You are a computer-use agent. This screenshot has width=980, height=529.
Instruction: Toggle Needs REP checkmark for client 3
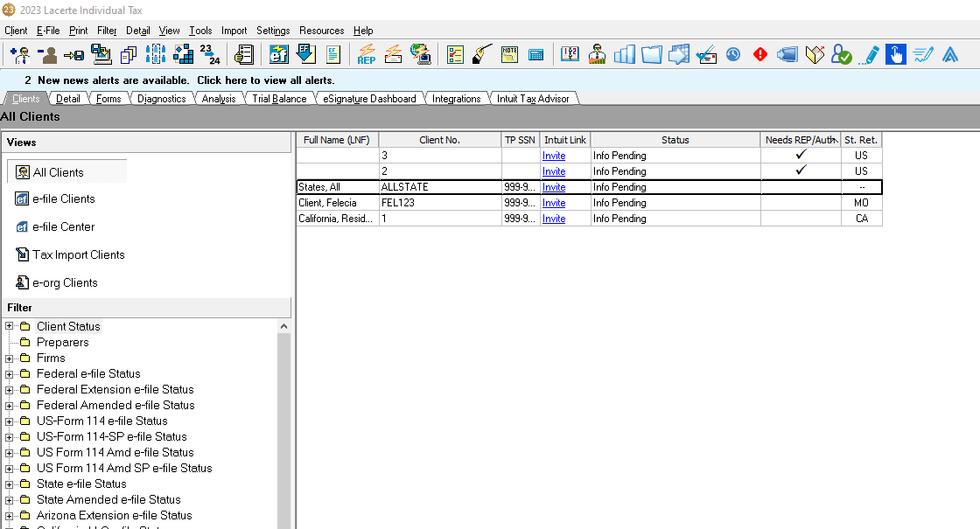tap(801, 156)
